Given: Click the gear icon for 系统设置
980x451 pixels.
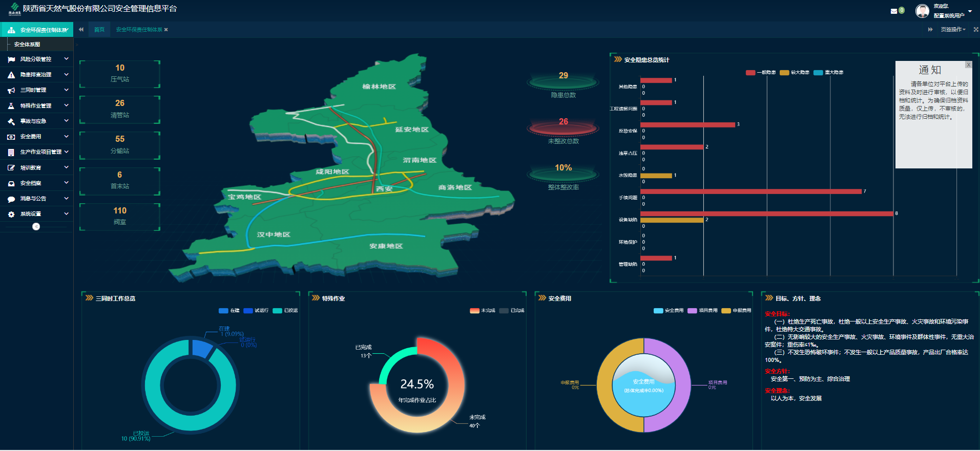Looking at the screenshot, I should [11, 214].
